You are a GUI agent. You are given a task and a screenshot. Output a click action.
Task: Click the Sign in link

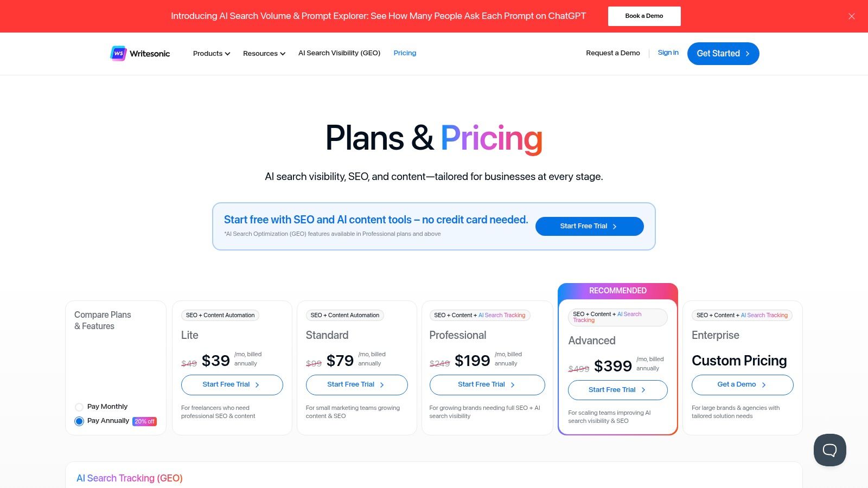pyautogui.click(x=668, y=53)
